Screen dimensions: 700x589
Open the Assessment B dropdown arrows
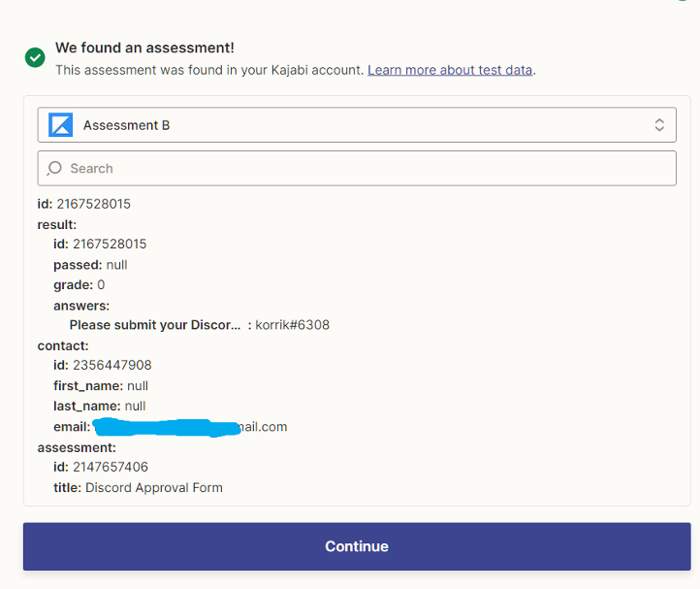pos(659,124)
